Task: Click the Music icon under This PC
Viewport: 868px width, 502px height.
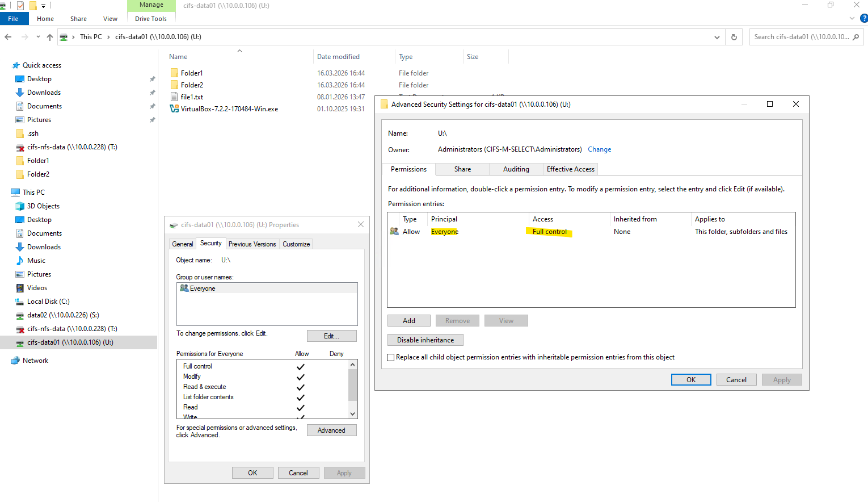Action: click(20, 261)
